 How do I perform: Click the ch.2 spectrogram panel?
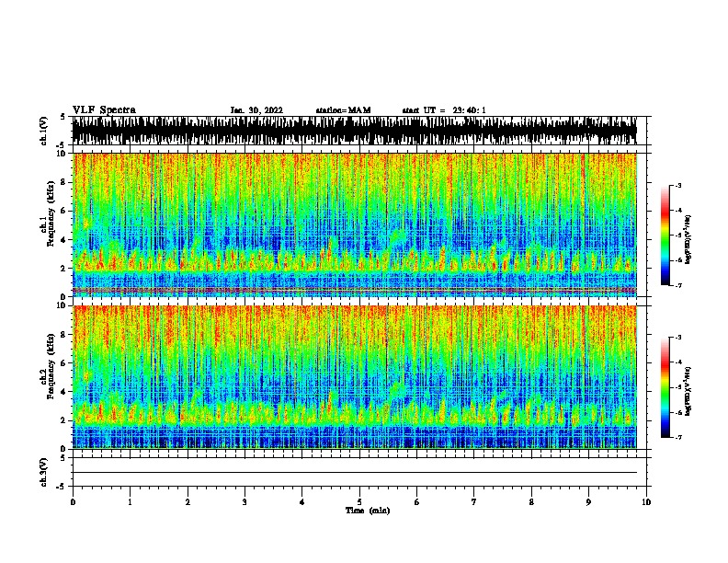pos(354,377)
